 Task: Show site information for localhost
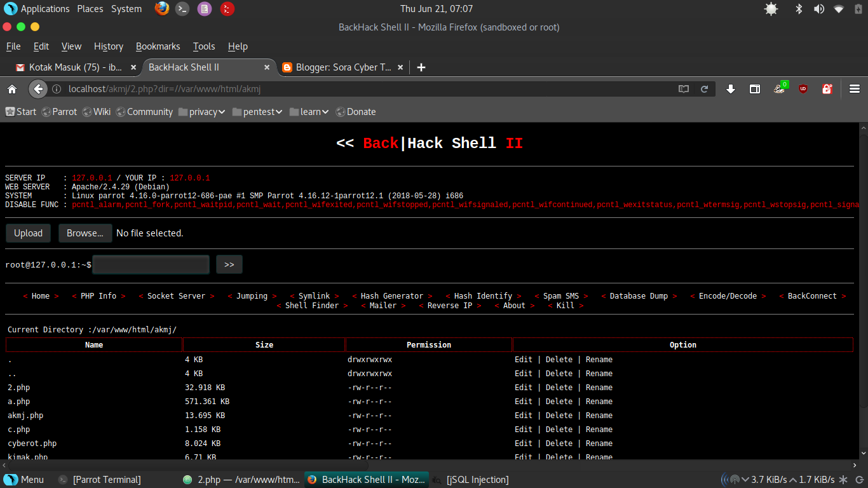point(57,89)
